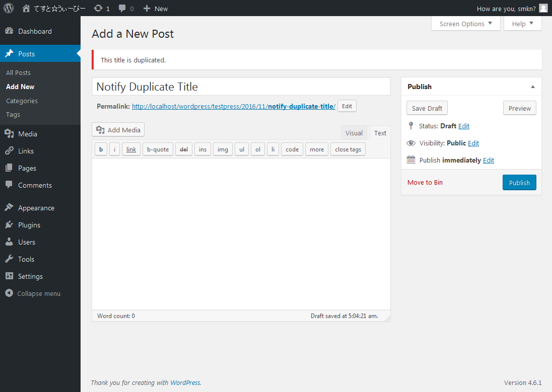Click the Save Draft button
Viewport: 552px width, 392px height.
427,108
